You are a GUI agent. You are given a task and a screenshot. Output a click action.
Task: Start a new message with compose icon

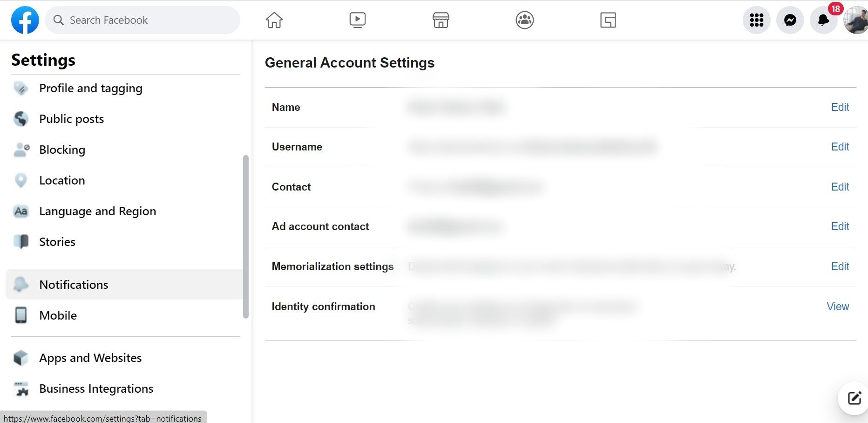pos(854,398)
